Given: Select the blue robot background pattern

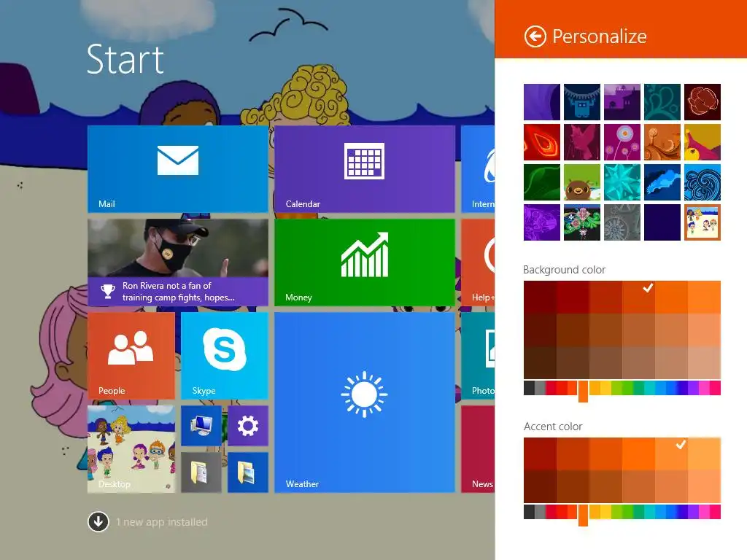Looking at the screenshot, I should pyautogui.click(x=581, y=102).
